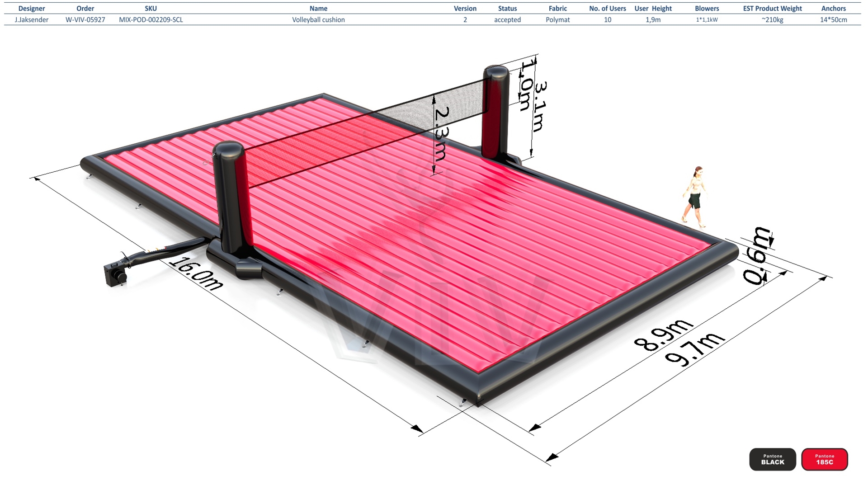Click SKU value MIX-POD-002209-SCL

(x=151, y=19)
